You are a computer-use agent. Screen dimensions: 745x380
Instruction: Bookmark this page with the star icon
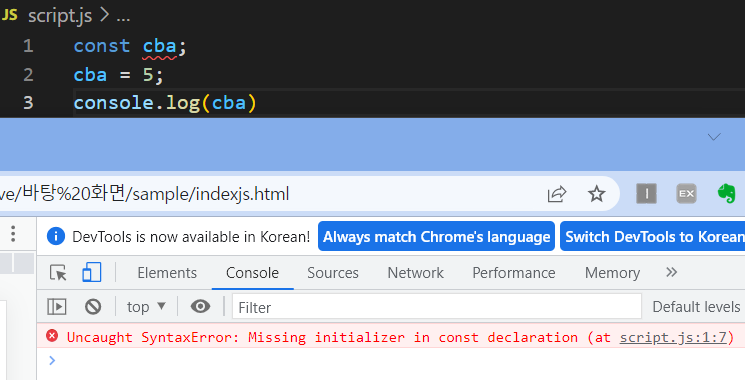(596, 194)
